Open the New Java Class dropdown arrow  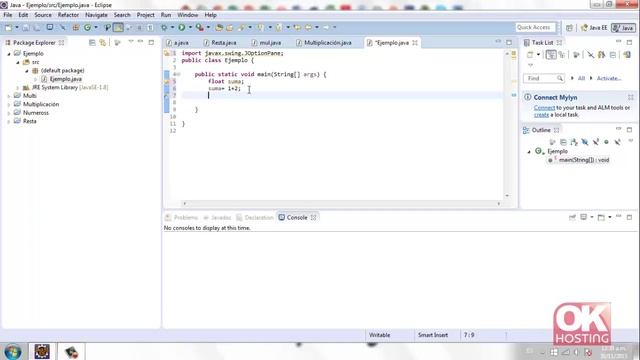[x=96, y=27]
